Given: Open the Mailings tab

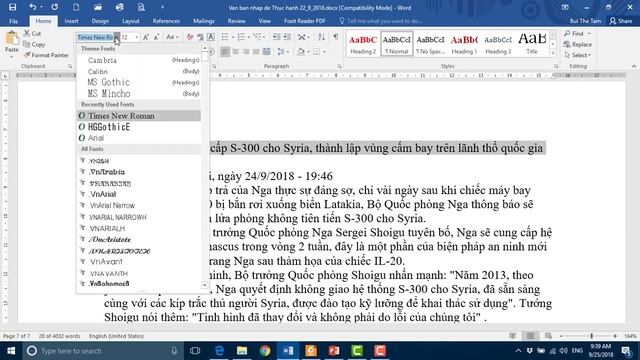Looking at the screenshot, I should point(204,21).
